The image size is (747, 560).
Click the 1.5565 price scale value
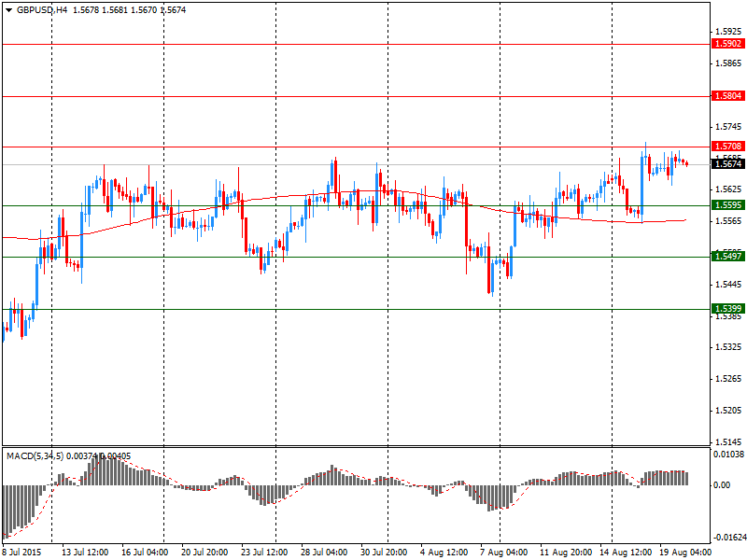tap(729, 221)
